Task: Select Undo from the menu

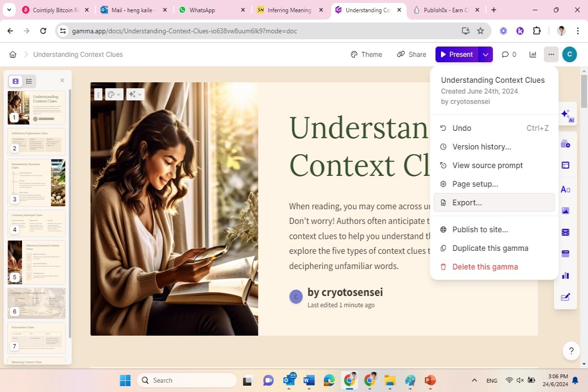Action: 494,128
